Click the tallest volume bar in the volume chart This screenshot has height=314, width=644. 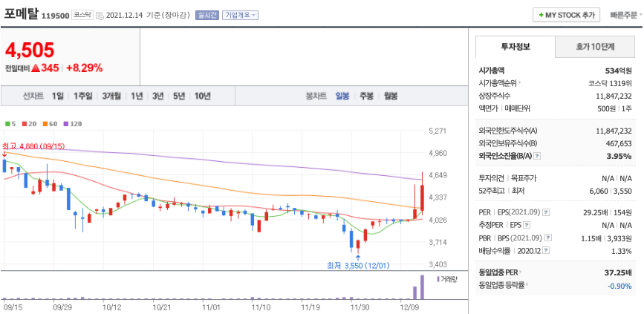click(422, 287)
